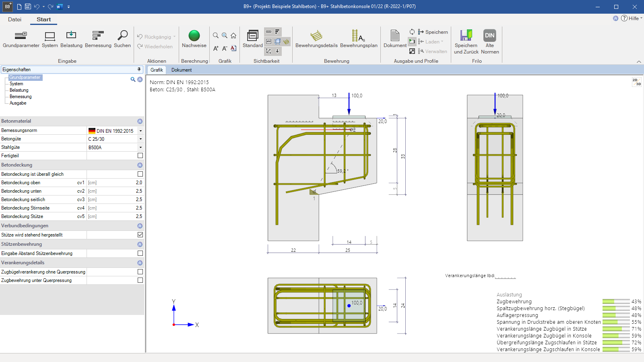Check Zugbügelverankerung ohne Querpressung

pos(140,272)
